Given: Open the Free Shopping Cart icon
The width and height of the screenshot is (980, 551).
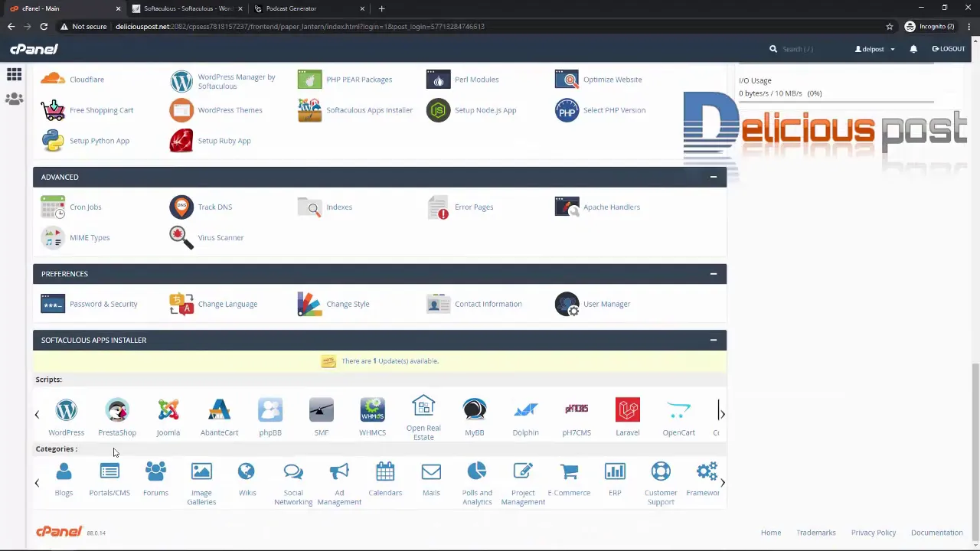Looking at the screenshot, I should (53, 110).
